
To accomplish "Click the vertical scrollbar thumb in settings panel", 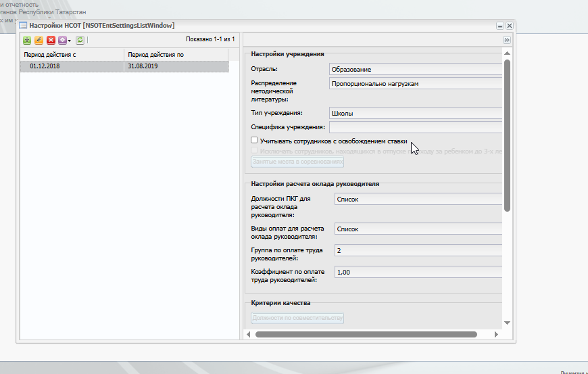I will (507, 135).
